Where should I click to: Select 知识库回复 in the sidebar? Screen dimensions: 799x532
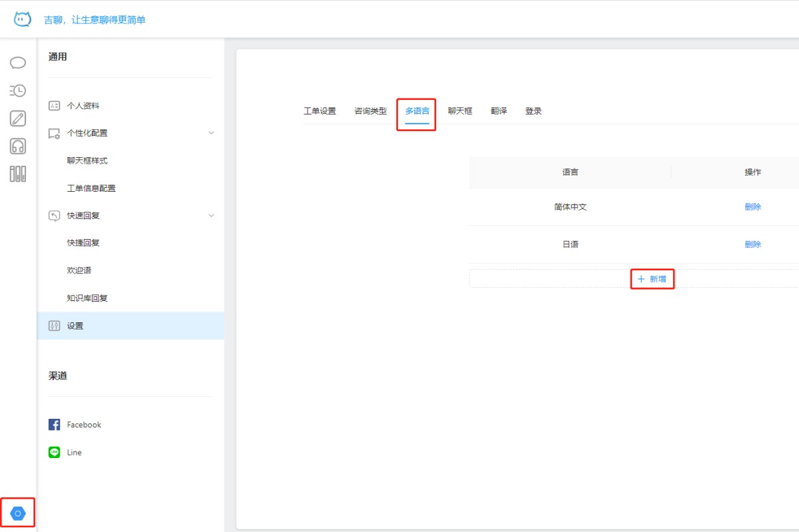tap(87, 298)
